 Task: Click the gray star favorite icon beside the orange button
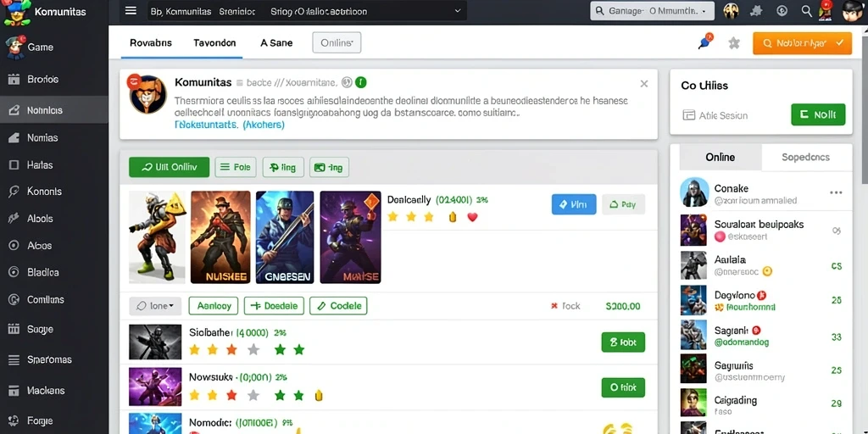[734, 43]
